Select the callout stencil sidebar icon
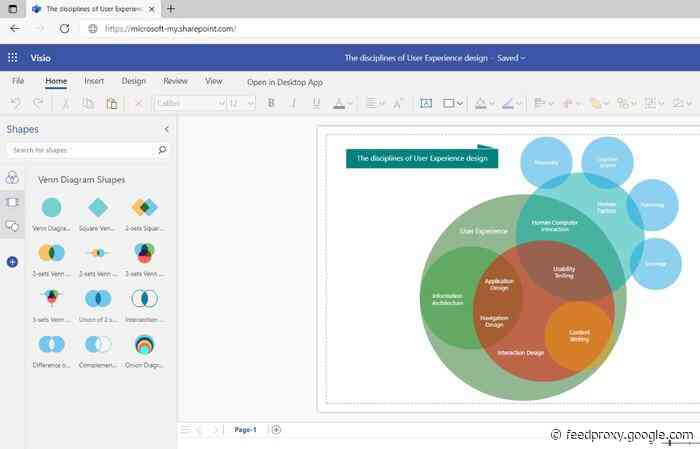The image size is (700, 449). coord(12,225)
